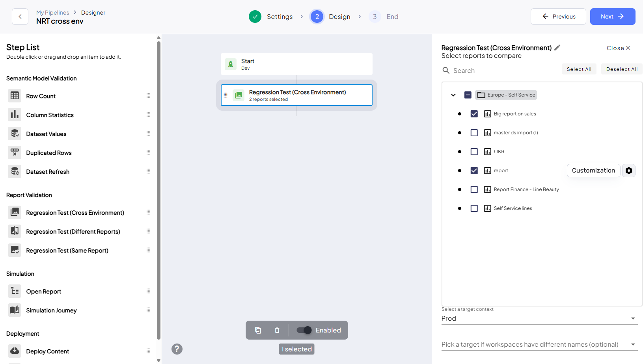643x364 pixels.
Task: Uncheck the 'report' checkbox
Action: [x=474, y=171]
